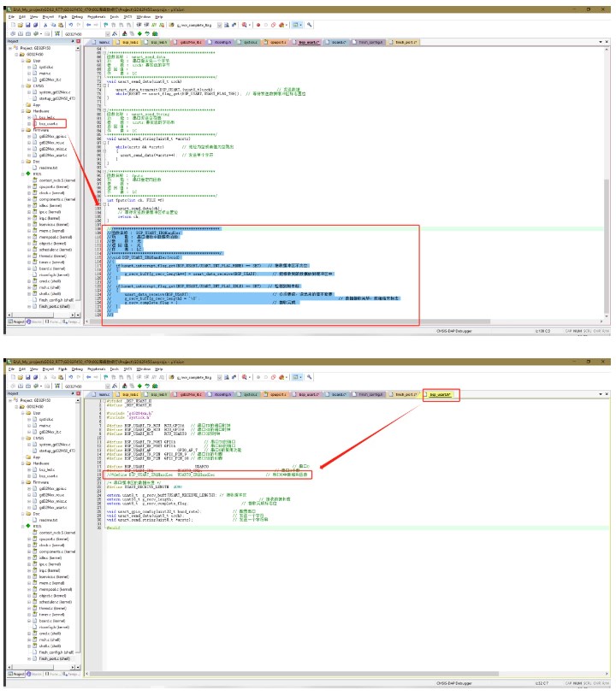Screen dimensions: 616x696
Task: Open Help menu in bottom window
Action: [159, 369]
